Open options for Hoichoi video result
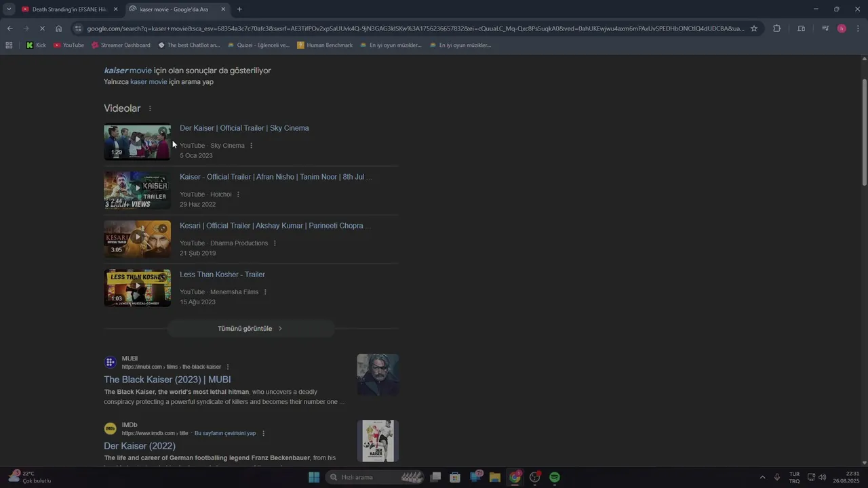 pos(238,195)
